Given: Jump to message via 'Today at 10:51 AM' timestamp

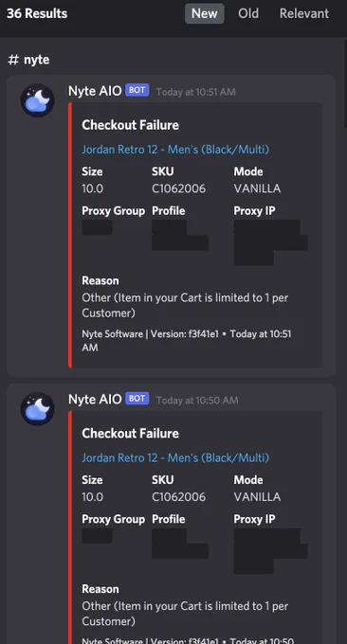Looking at the screenshot, I should (195, 92).
